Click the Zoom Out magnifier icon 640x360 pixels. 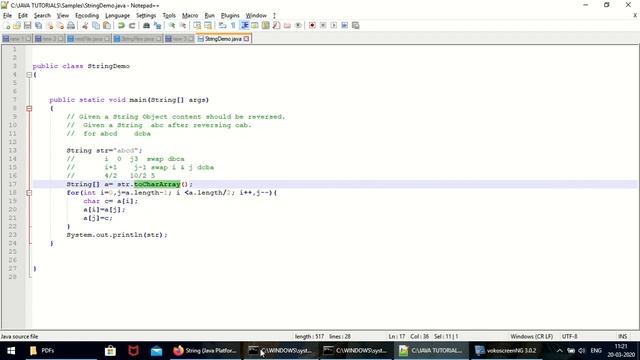(183, 25)
